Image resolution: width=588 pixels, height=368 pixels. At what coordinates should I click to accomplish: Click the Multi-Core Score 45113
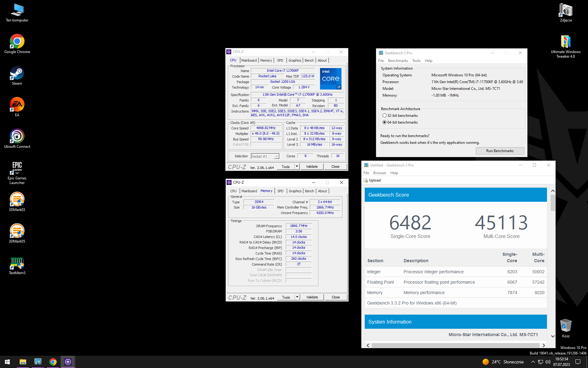[501, 222]
